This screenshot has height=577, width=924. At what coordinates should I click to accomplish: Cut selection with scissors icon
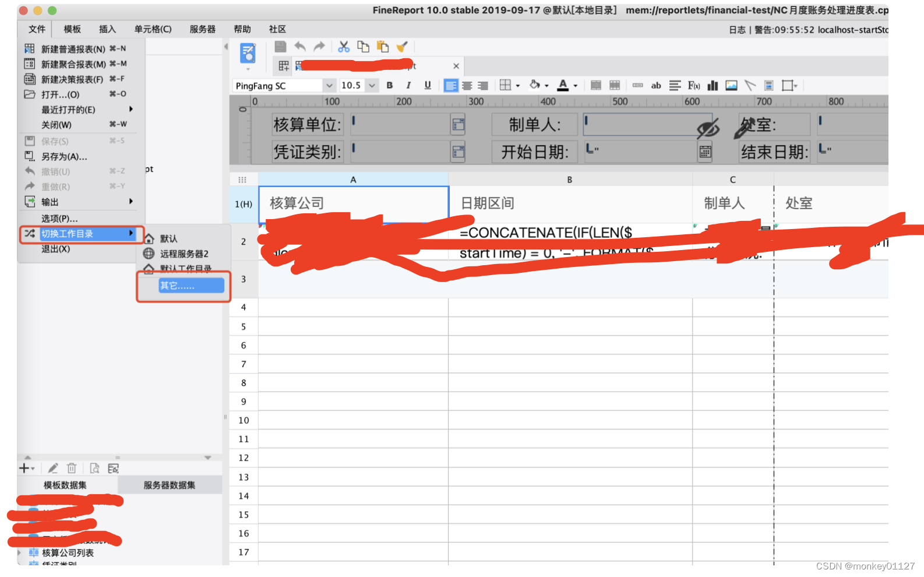click(344, 47)
